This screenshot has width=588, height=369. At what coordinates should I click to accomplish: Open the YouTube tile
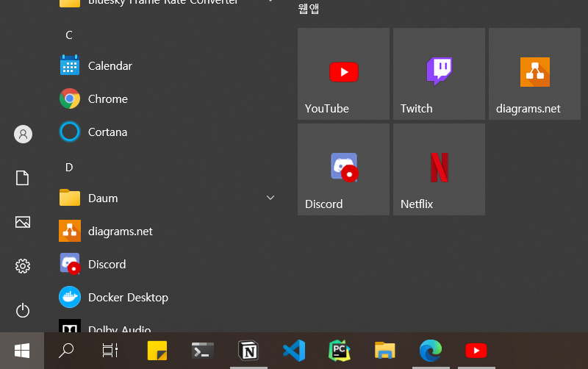343,74
